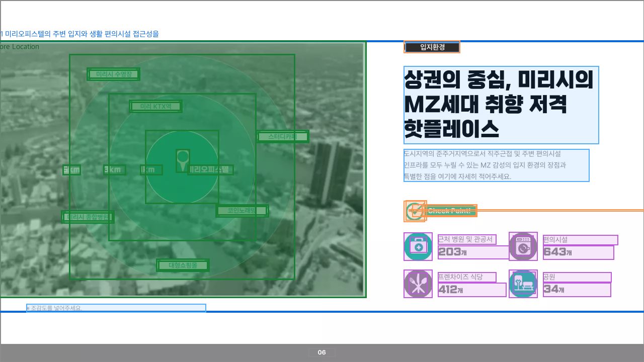Select the 203개 statistic

(x=474, y=252)
